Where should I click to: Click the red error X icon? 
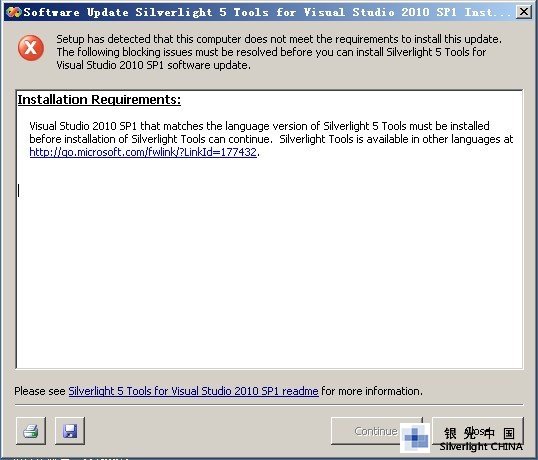pyautogui.click(x=31, y=48)
